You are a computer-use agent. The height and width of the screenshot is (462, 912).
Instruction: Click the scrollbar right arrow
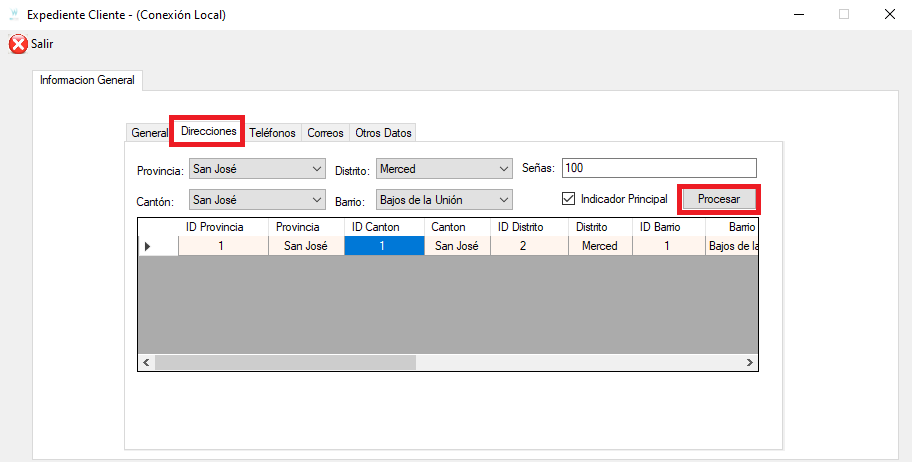pyautogui.click(x=750, y=363)
